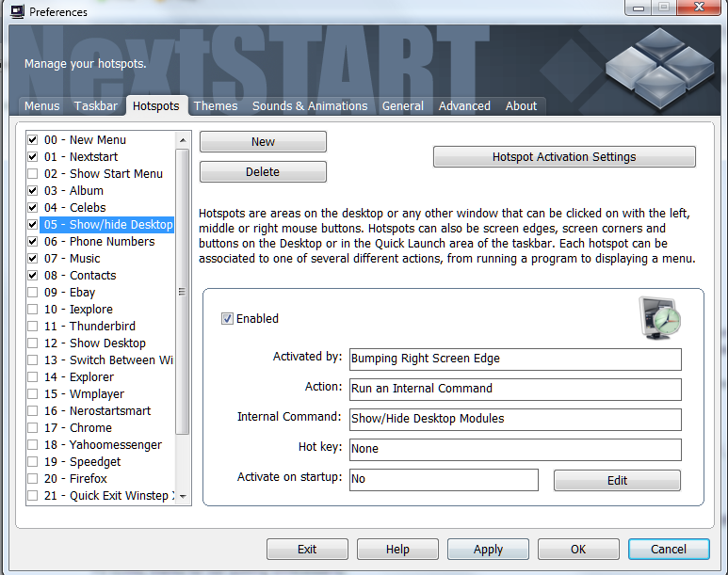Click the Activated by field
Screen dimensions: 728x575
514,359
